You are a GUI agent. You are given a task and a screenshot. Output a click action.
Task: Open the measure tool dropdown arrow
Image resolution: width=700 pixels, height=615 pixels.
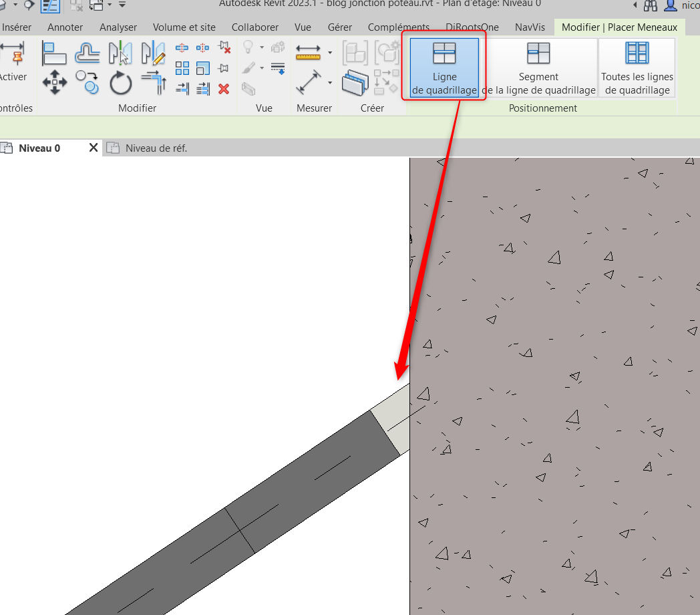pyautogui.click(x=330, y=83)
